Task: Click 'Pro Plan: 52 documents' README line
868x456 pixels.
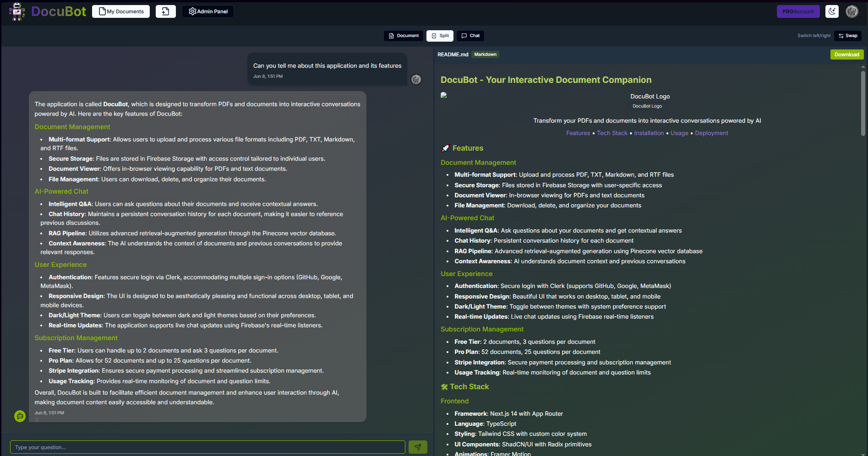Action: tap(527, 352)
